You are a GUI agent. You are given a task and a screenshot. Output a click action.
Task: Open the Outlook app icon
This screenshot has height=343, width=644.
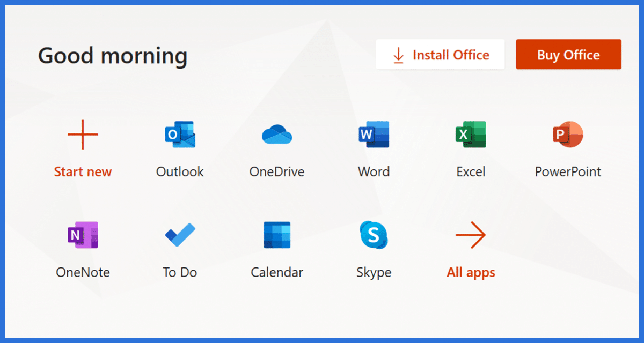pyautogui.click(x=180, y=134)
